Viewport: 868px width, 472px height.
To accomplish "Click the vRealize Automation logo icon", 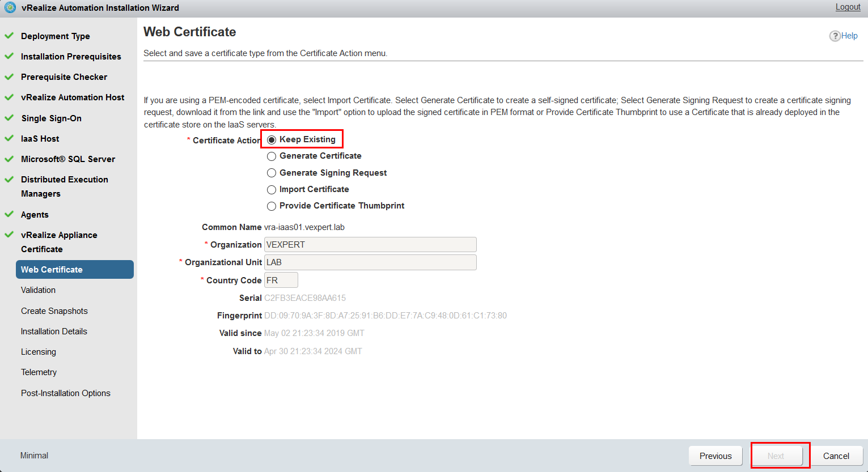I will [10, 7].
